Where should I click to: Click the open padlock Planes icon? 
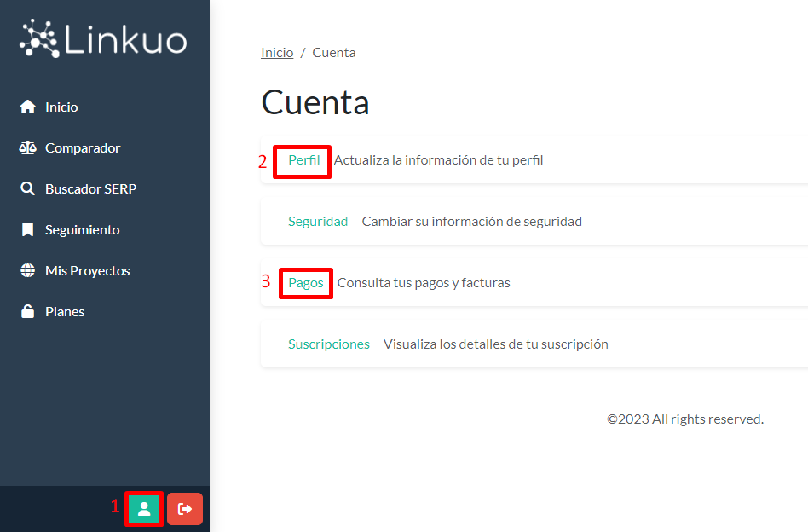27,312
